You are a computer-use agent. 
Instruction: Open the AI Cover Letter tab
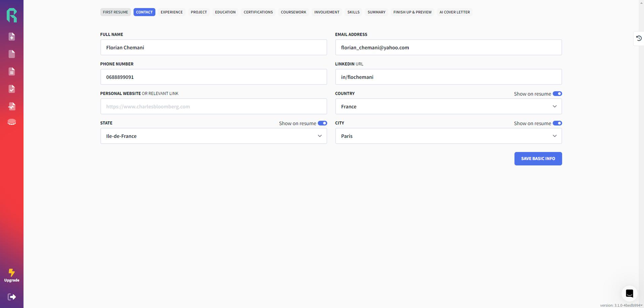click(x=455, y=12)
